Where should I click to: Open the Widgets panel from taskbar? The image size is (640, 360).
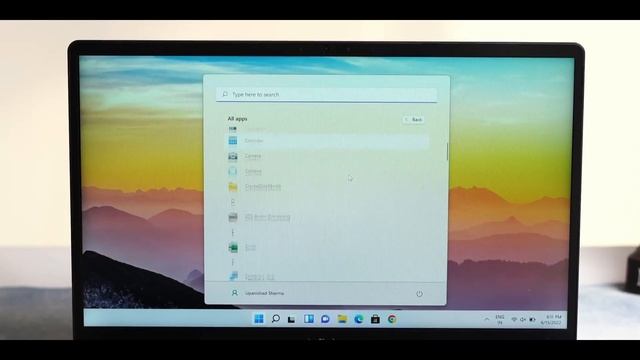(309, 319)
